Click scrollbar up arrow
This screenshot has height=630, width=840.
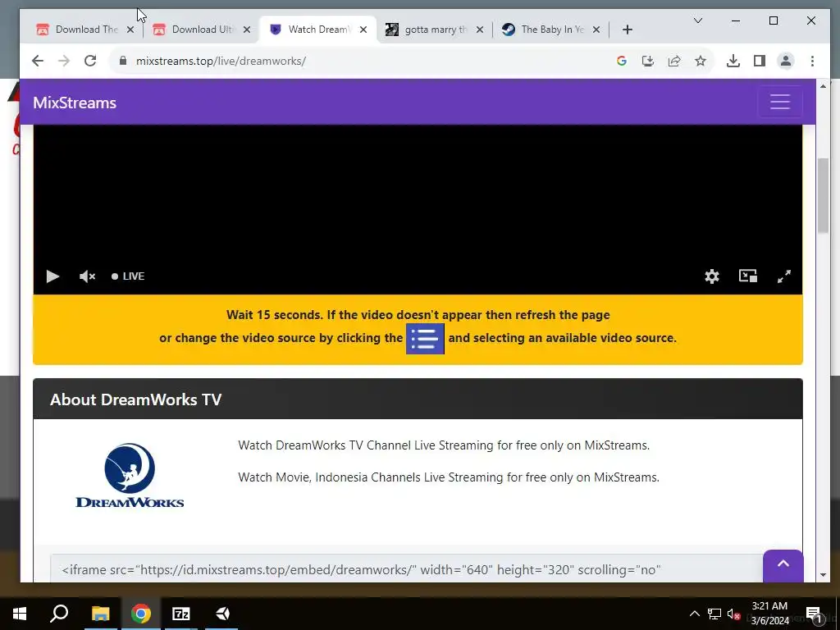pos(822,85)
